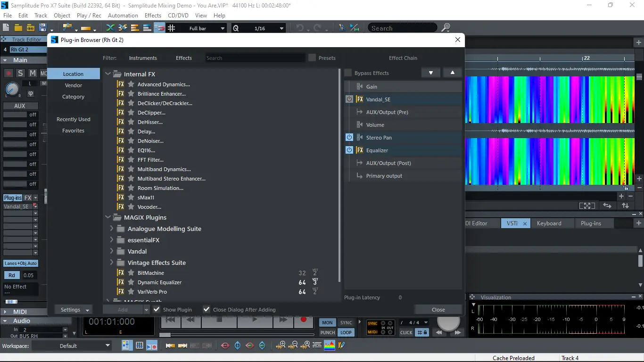Screen dimensions: 644x362
Task: Toggle the magnet snap icon in the toolbar
Action: 159,28
